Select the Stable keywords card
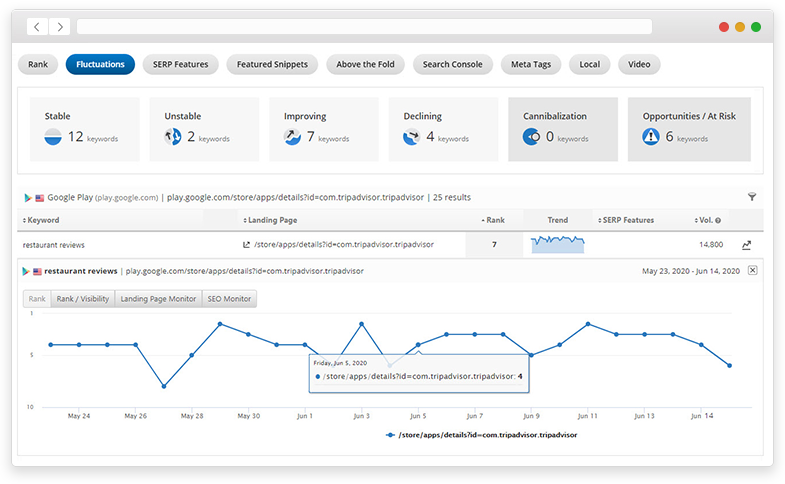This screenshot has height=484, width=785. tap(84, 129)
